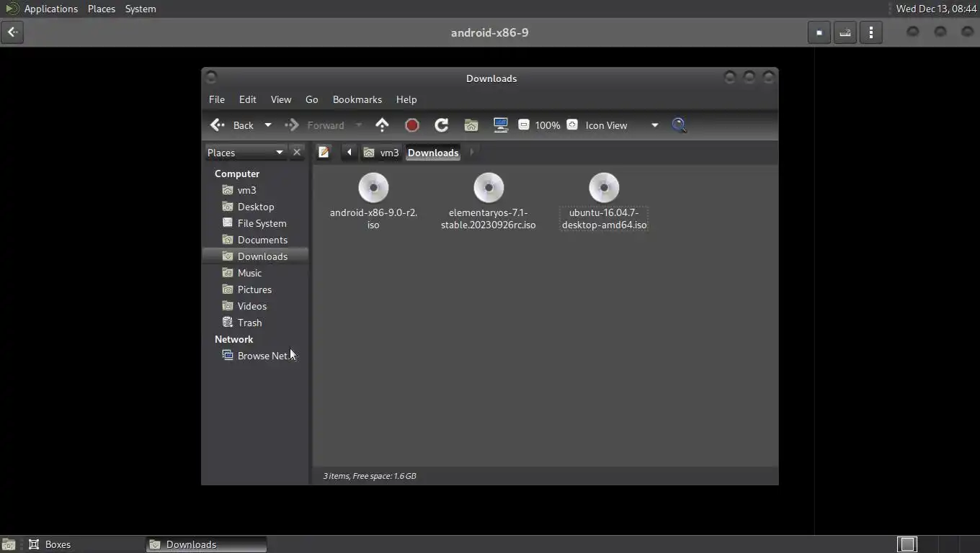Go back to the Boxes overview arrow
This screenshot has width=980, height=553.
point(12,32)
